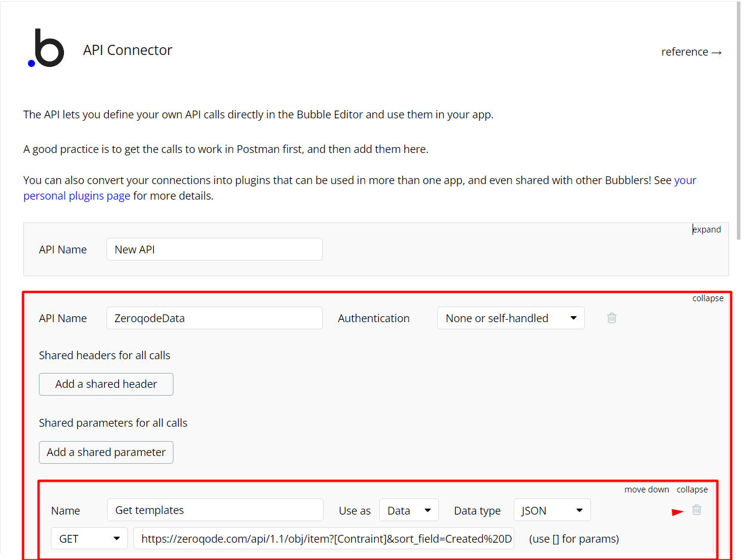
Task: Click the Bubble logo icon
Action: pos(46,48)
